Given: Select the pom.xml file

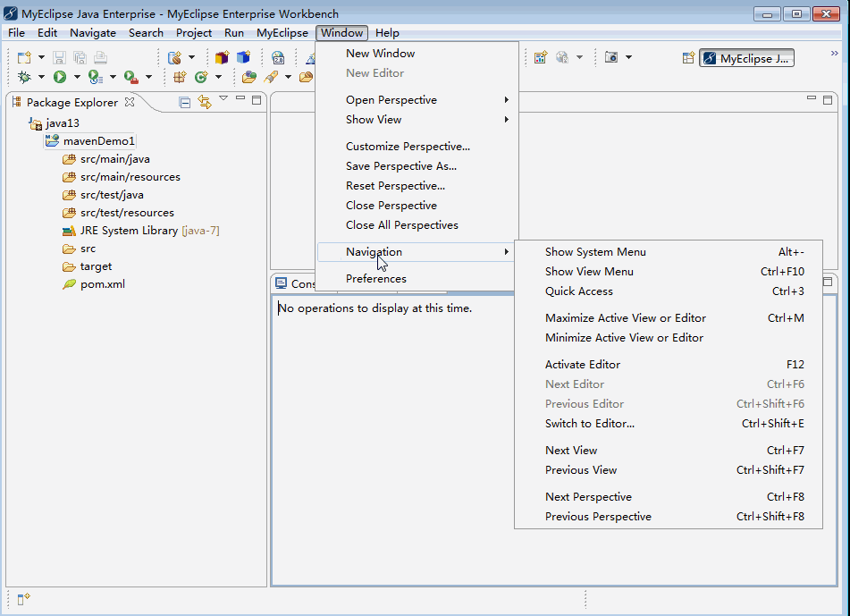Looking at the screenshot, I should click(94, 284).
